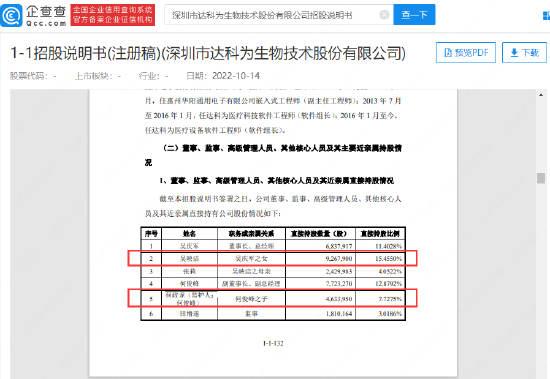Click table header 直接持股比例
Image resolution: width=550 pixels, height=379 pixels.
380,234
